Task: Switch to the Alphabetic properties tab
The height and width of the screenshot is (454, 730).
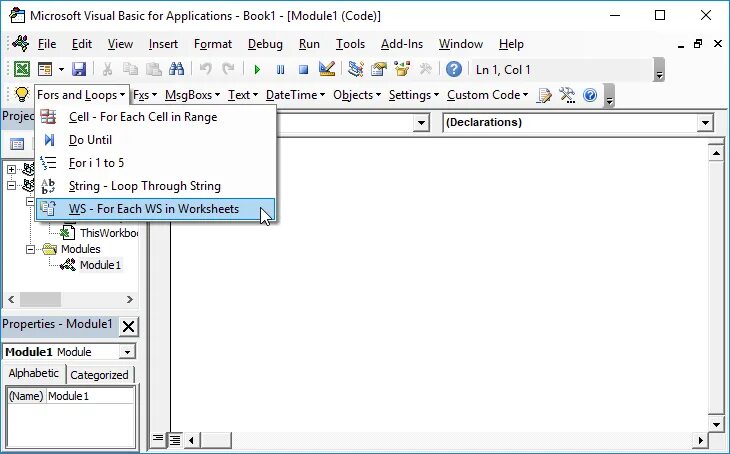Action: click(x=34, y=373)
